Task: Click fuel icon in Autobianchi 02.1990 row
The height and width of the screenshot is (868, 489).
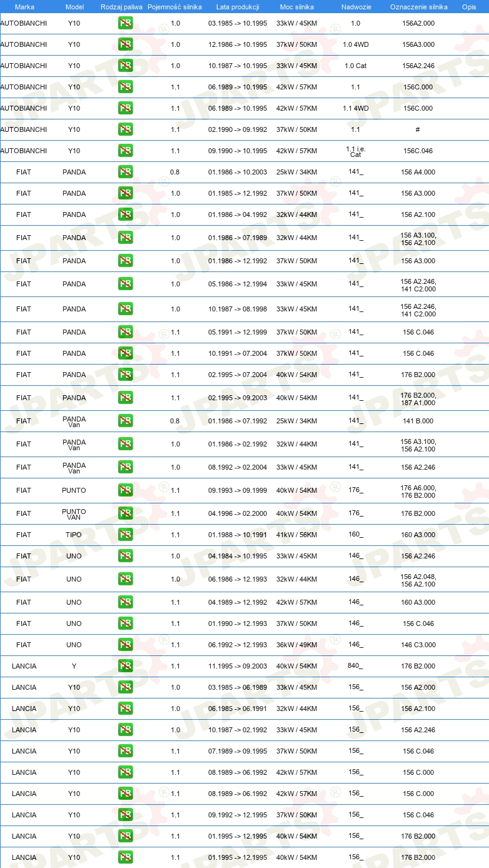Action: [x=125, y=129]
